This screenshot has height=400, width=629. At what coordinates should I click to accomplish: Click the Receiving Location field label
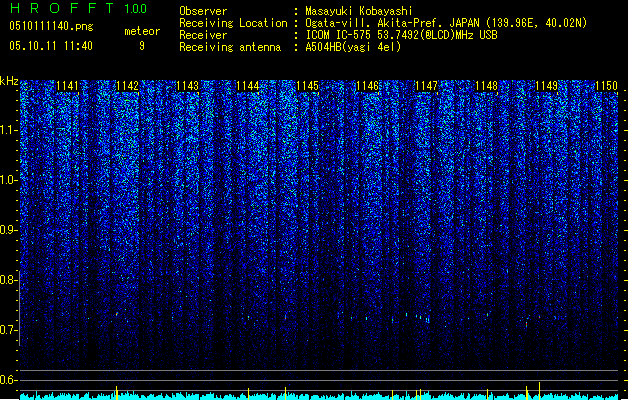(x=233, y=23)
